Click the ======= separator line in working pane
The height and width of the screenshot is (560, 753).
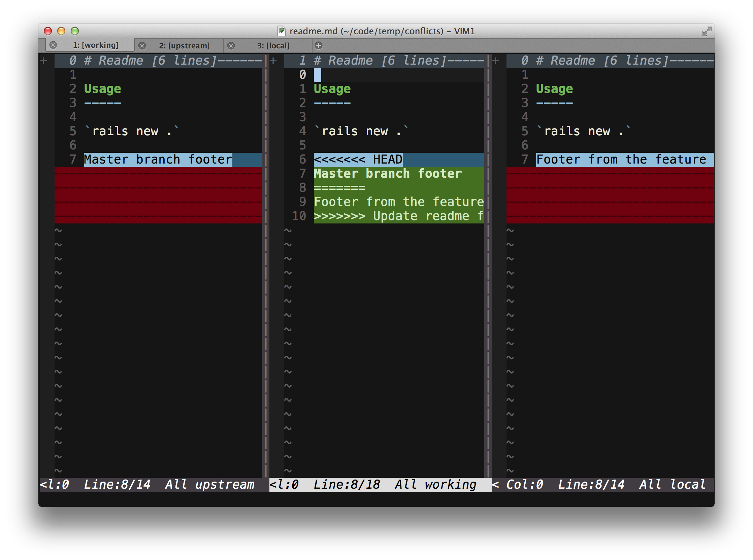pyautogui.click(x=339, y=188)
